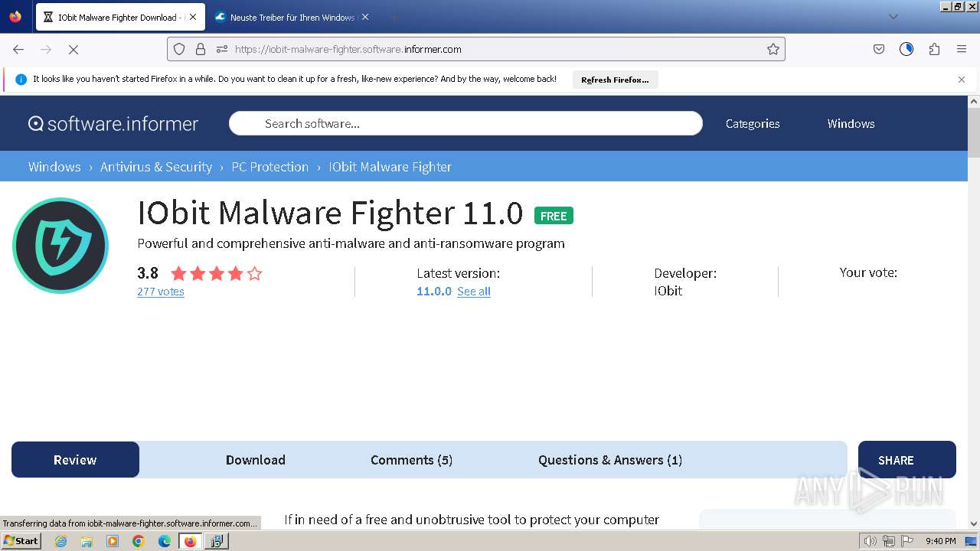Click the Refresh Firefox button
The image size is (980, 551).
click(x=615, y=80)
